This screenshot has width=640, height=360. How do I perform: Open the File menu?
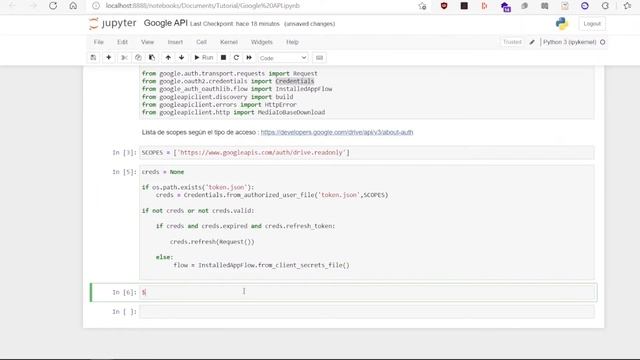click(99, 42)
